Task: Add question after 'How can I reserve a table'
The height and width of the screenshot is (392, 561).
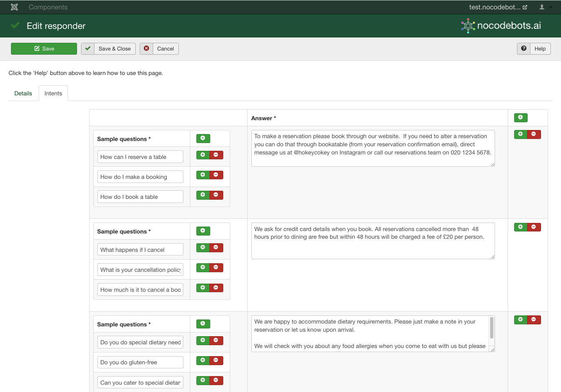Action: pos(203,154)
